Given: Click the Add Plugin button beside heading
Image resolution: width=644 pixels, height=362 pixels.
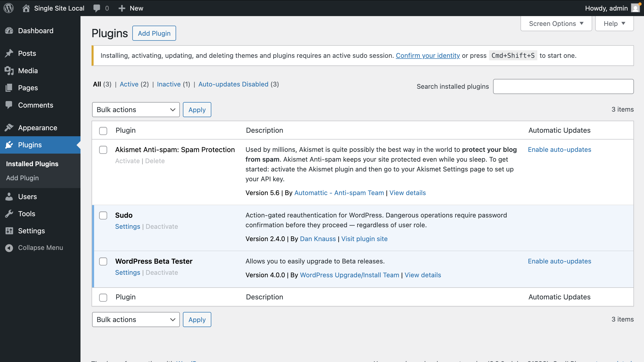Looking at the screenshot, I should (154, 33).
